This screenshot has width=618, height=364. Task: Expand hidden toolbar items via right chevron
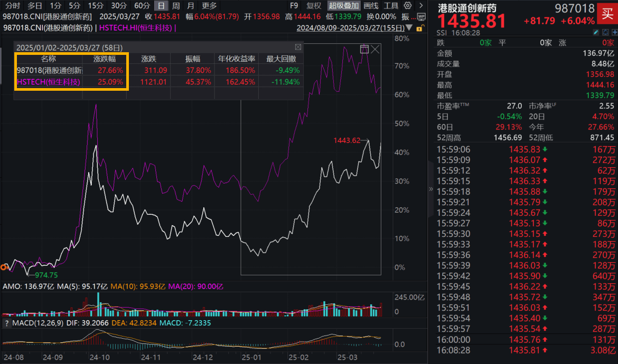click(420, 6)
